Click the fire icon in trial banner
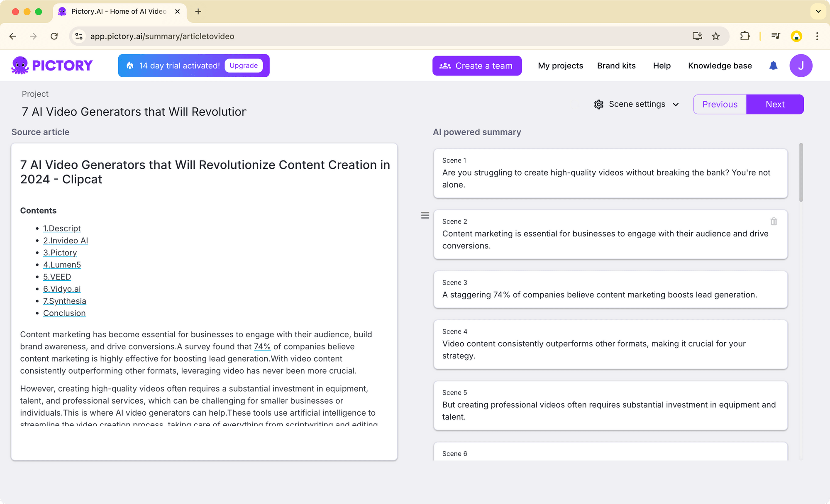830x504 pixels. (130, 66)
